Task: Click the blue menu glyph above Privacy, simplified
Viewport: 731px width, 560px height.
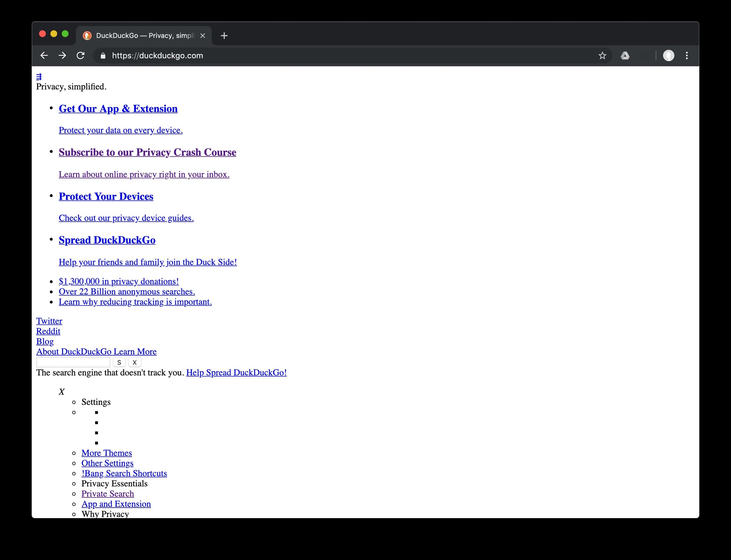Action: coord(39,77)
